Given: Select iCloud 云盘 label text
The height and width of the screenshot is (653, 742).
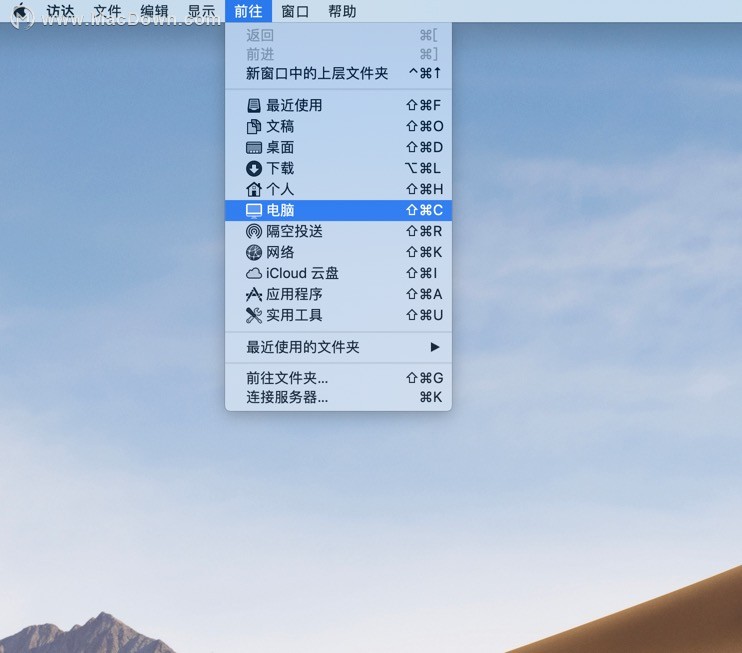Looking at the screenshot, I should click(302, 273).
